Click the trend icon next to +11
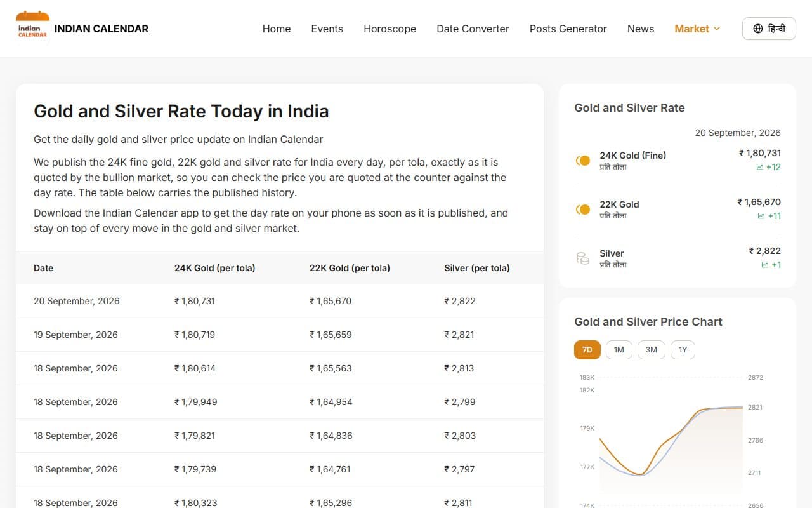The height and width of the screenshot is (508, 812). 761,216
